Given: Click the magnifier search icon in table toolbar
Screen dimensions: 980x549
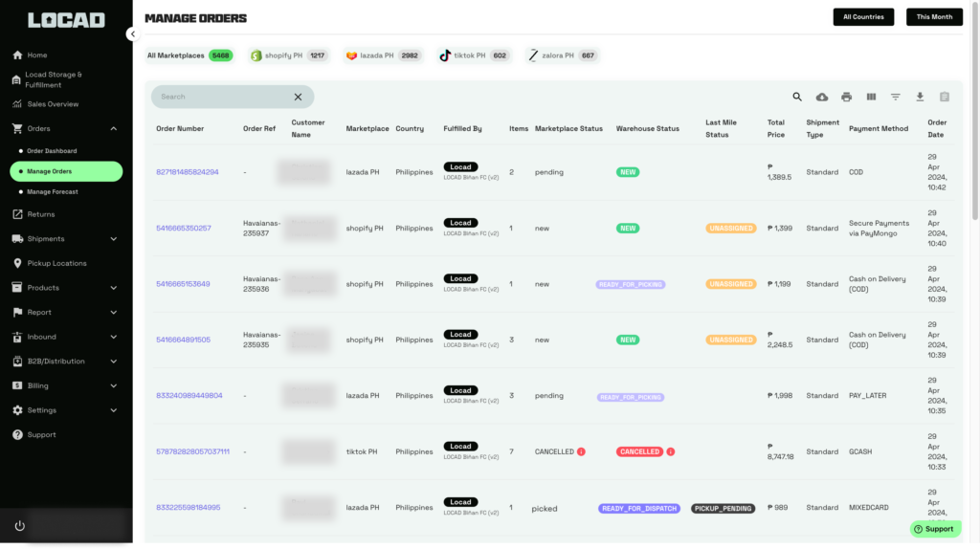Looking at the screenshot, I should pyautogui.click(x=797, y=97).
